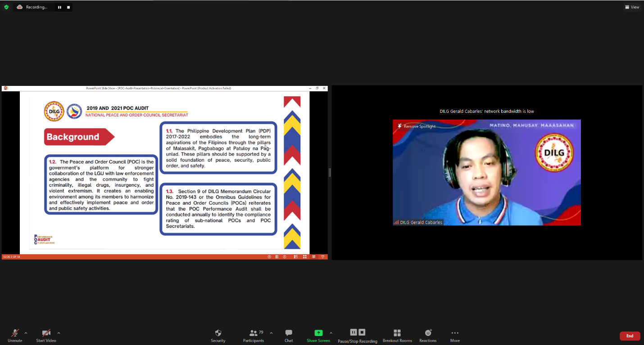Click Remove Spotlight on speaker video

click(x=417, y=126)
